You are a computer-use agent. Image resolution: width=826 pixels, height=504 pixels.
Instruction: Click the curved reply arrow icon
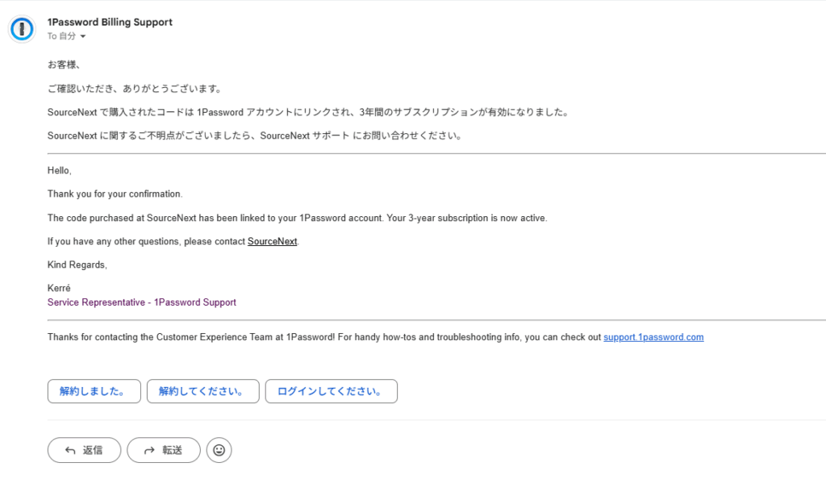(x=70, y=450)
